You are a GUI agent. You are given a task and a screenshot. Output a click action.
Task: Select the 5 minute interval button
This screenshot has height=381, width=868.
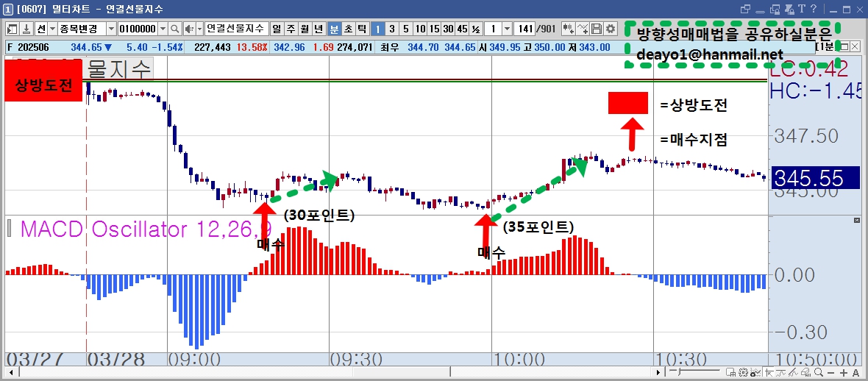[406, 29]
